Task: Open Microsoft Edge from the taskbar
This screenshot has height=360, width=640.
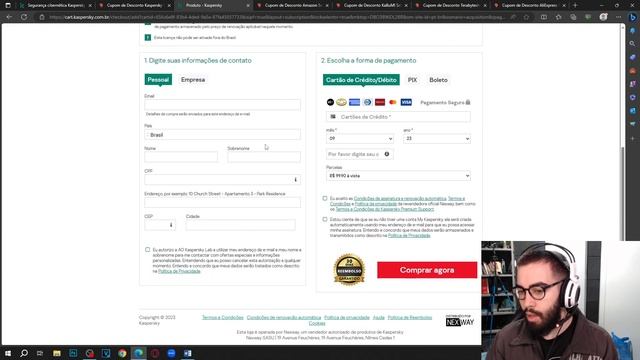Action: pos(138,353)
